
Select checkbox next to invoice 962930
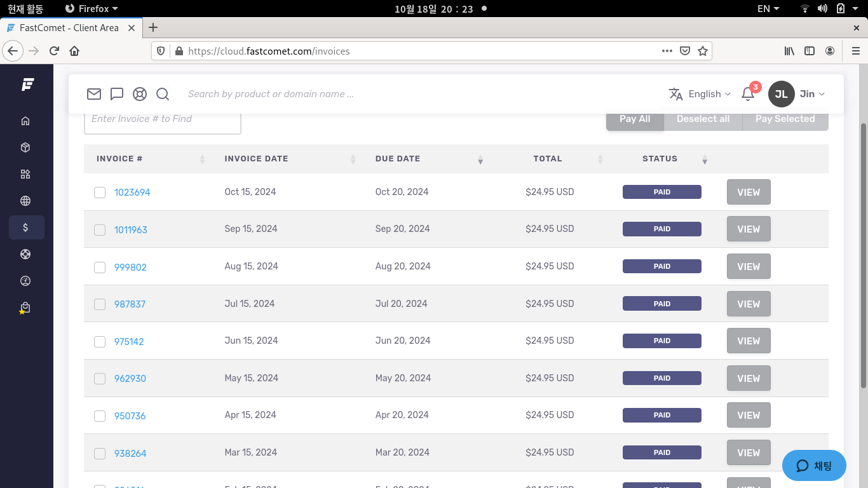[100, 379]
